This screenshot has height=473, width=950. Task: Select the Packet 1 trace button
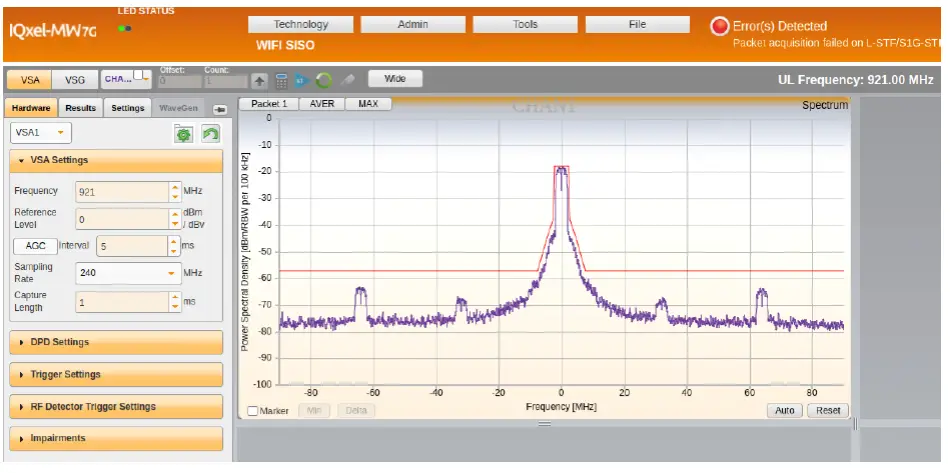[269, 104]
